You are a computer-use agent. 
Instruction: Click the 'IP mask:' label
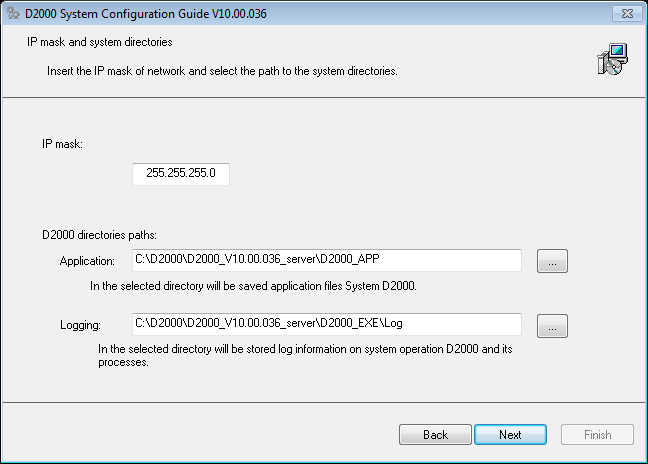point(62,144)
